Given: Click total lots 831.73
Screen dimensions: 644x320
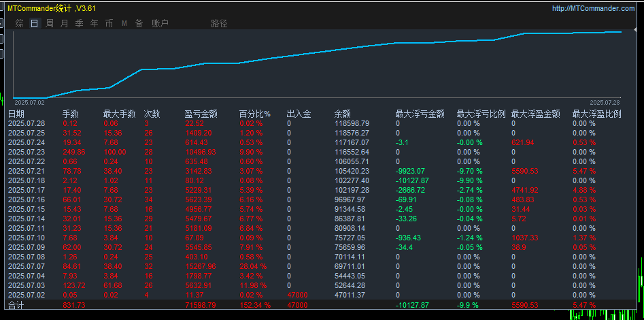Looking at the screenshot, I should (x=74, y=305).
